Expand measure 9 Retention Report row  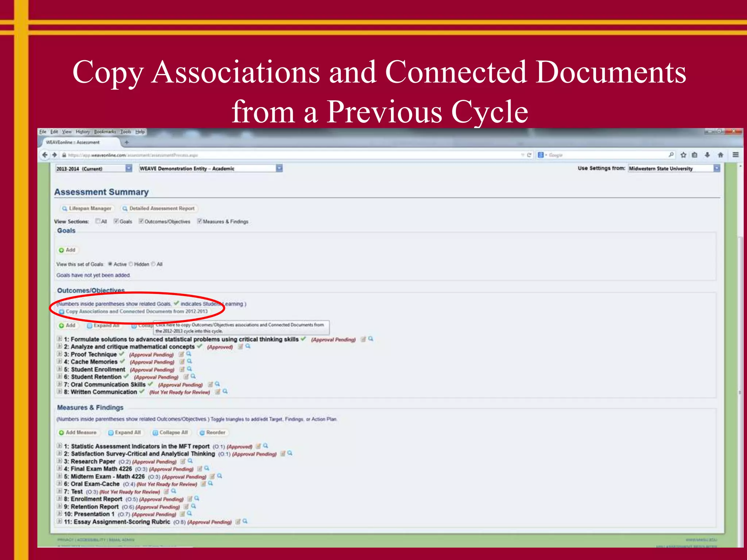59,506
